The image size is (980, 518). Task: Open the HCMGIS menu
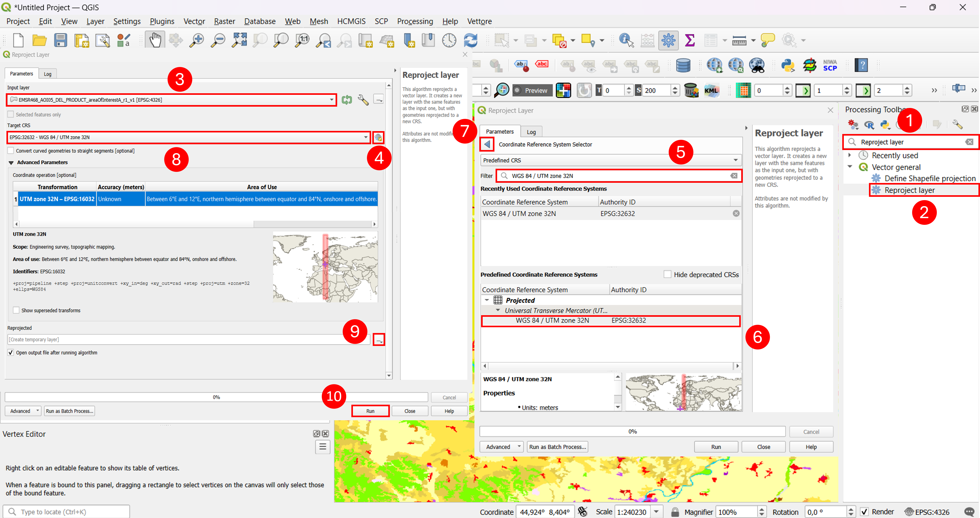click(x=351, y=21)
